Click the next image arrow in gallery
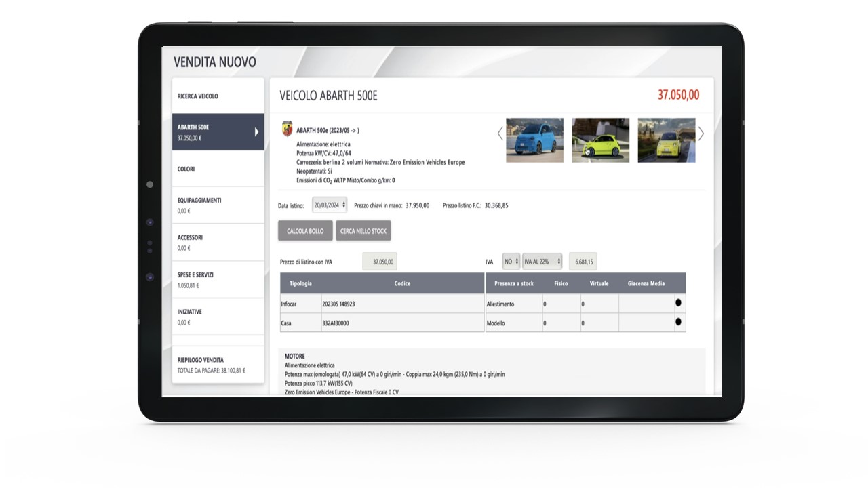The width and height of the screenshot is (868, 488). point(701,134)
